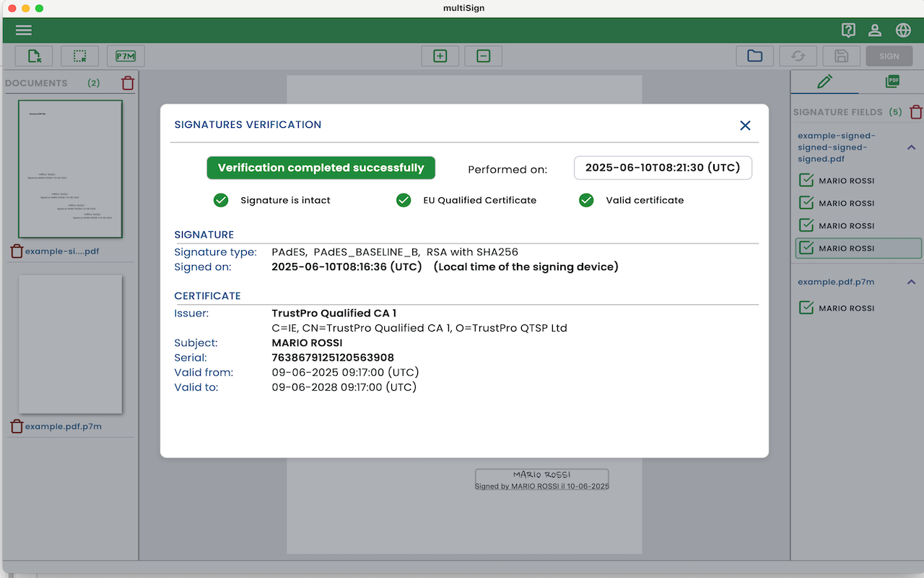The height and width of the screenshot is (578, 924).
Task: Click the example-si....pdf file name
Action: click(x=62, y=251)
